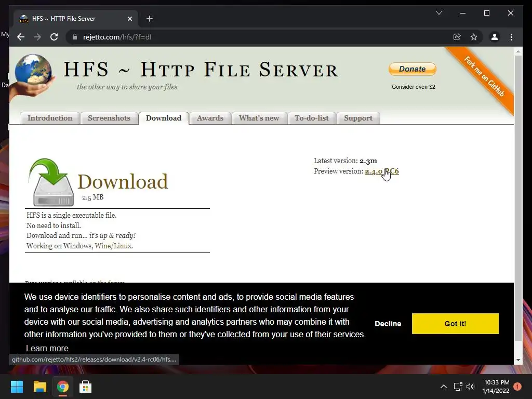Open preview version 2.4.0 RC6 link
Screen dimensions: 532x399
pos(382,171)
